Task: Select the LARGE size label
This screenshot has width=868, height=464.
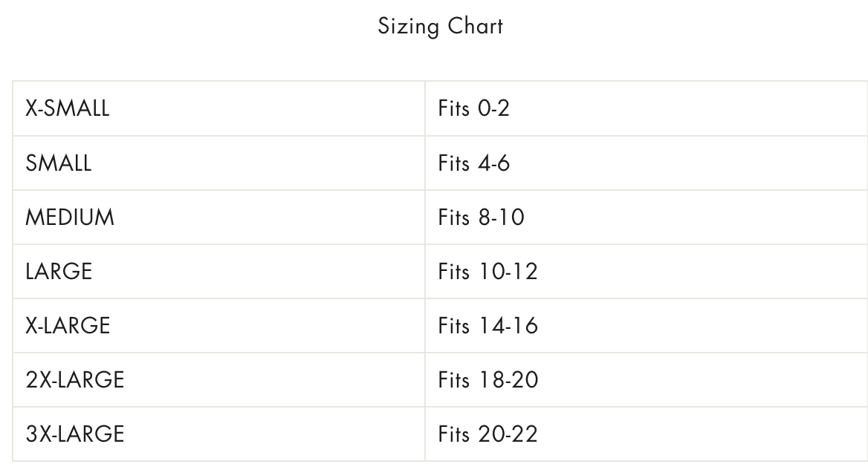Action: point(59,272)
